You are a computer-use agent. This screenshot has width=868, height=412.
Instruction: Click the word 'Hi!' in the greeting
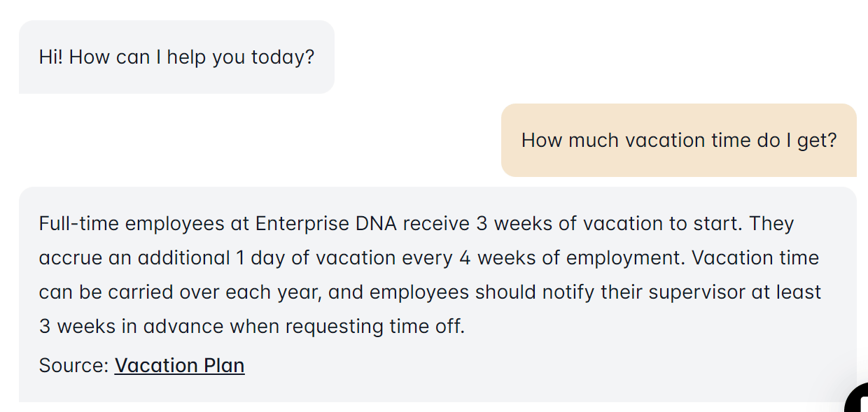coord(51,57)
